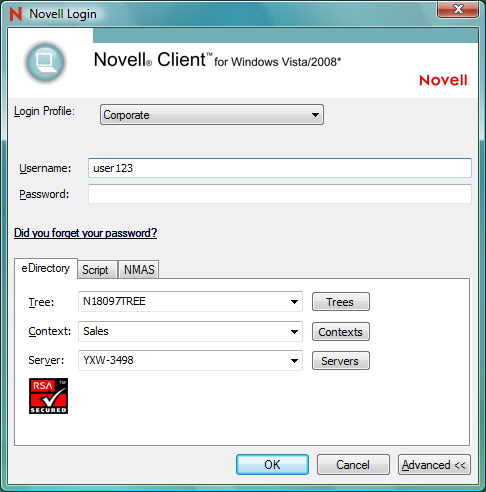Screen dimensions: 486x492
Task: Click the RSA Secured badge
Action: click(x=48, y=396)
